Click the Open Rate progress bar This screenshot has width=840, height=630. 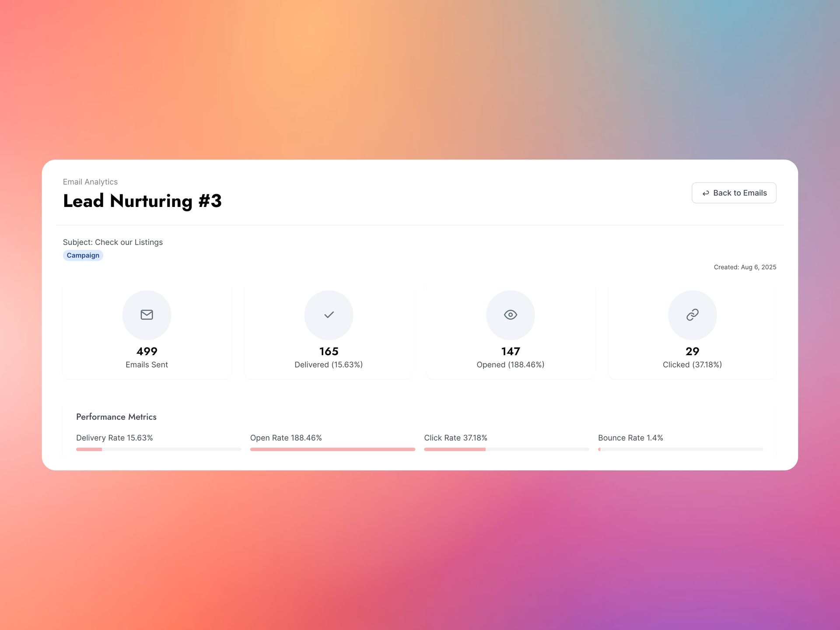[332, 449]
